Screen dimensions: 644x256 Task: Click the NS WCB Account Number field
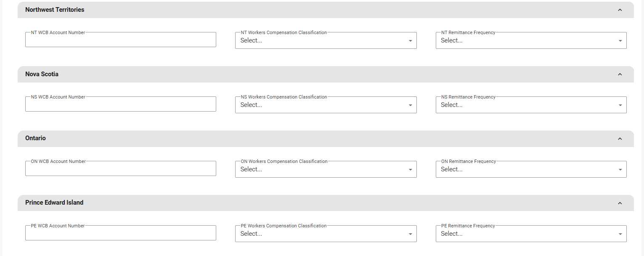pyautogui.click(x=121, y=104)
